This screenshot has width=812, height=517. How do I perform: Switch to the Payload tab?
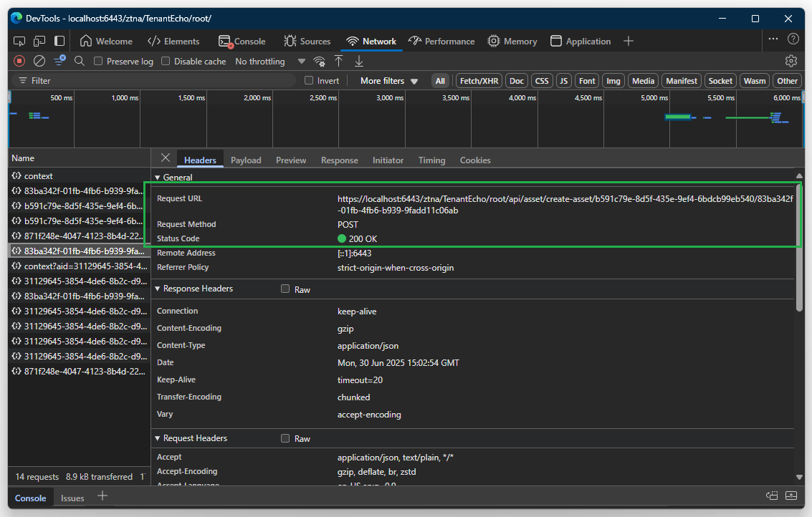(x=246, y=160)
